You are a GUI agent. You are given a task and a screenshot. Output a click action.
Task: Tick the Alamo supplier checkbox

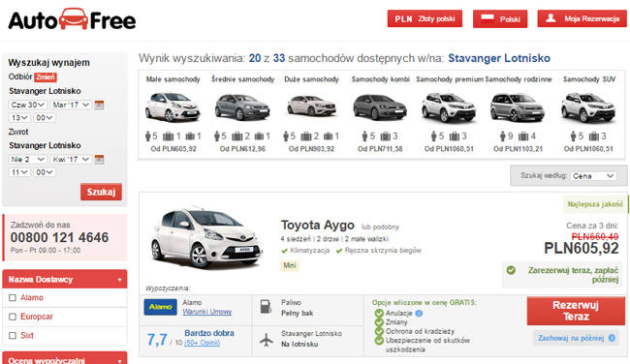pos(13,298)
